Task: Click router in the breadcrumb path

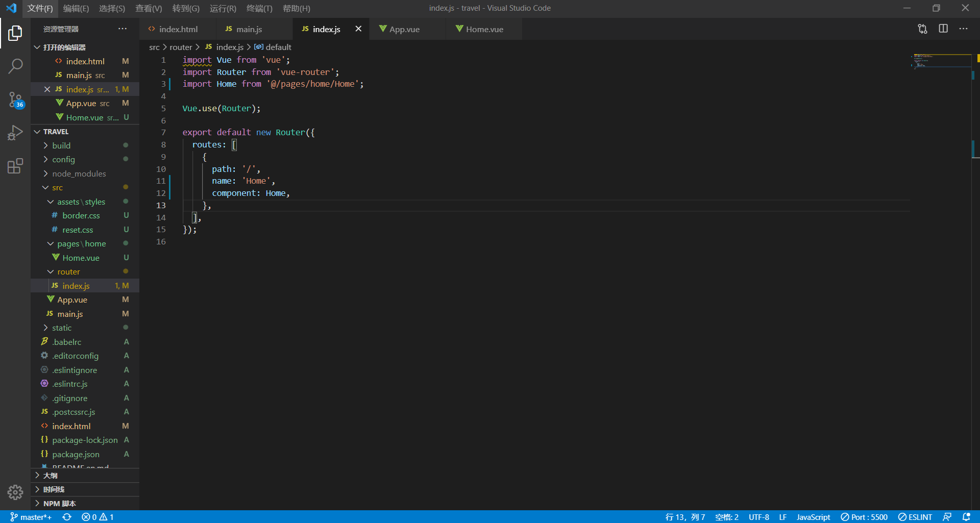Action: point(181,47)
